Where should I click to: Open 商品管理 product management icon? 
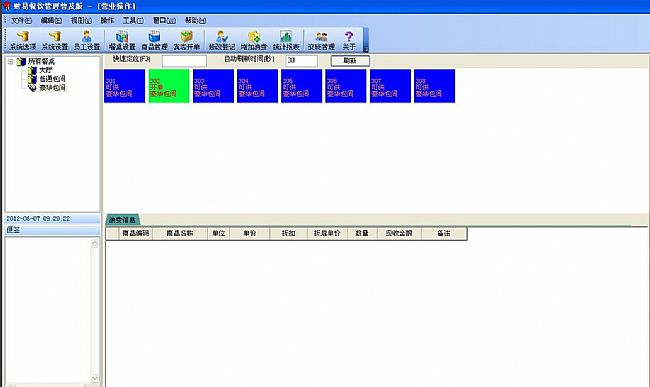point(154,41)
